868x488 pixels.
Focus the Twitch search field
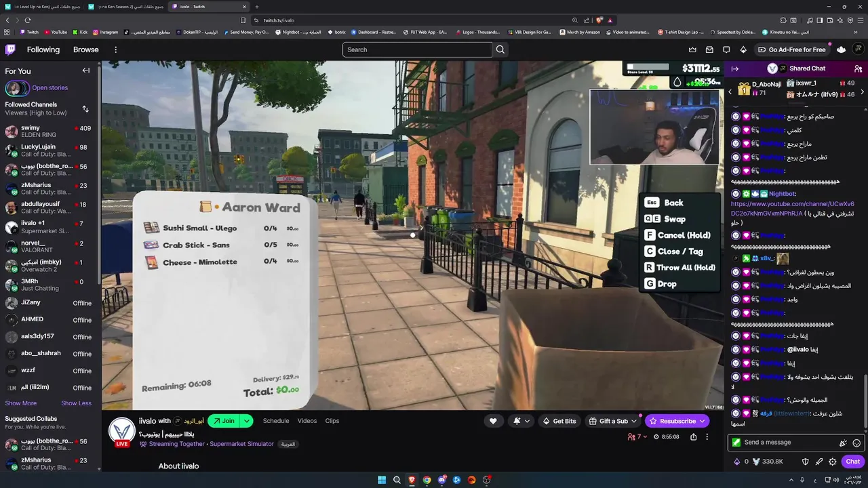(417, 49)
